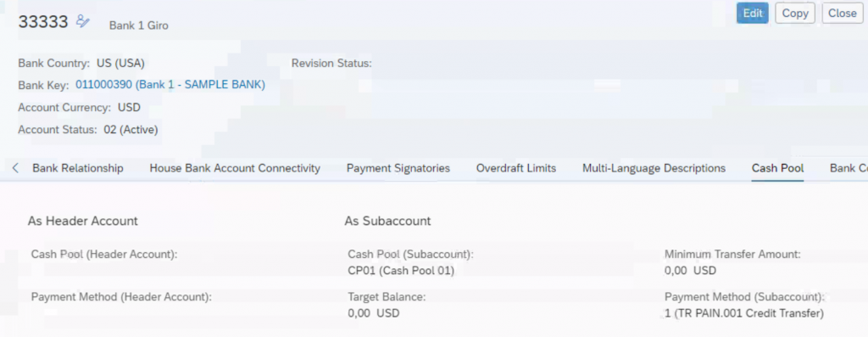Select the Payment Signatories tab
The width and height of the screenshot is (868, 337).
[x=398, y=168]
